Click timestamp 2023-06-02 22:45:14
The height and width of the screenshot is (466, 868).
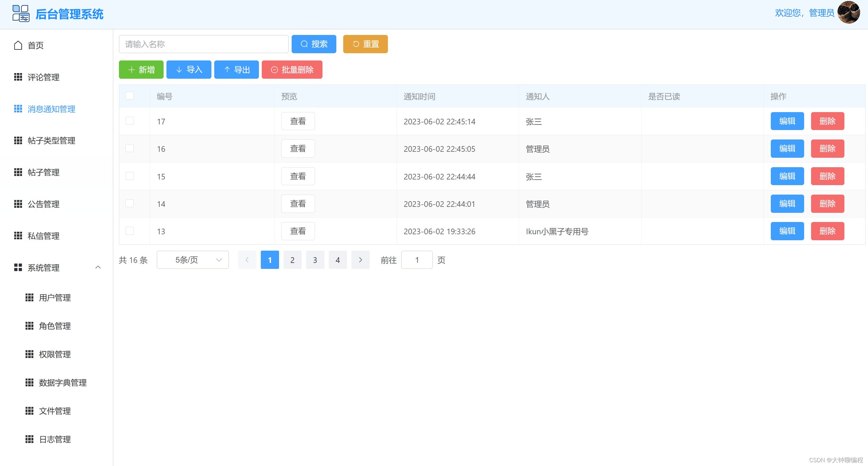tap(440, 122)
